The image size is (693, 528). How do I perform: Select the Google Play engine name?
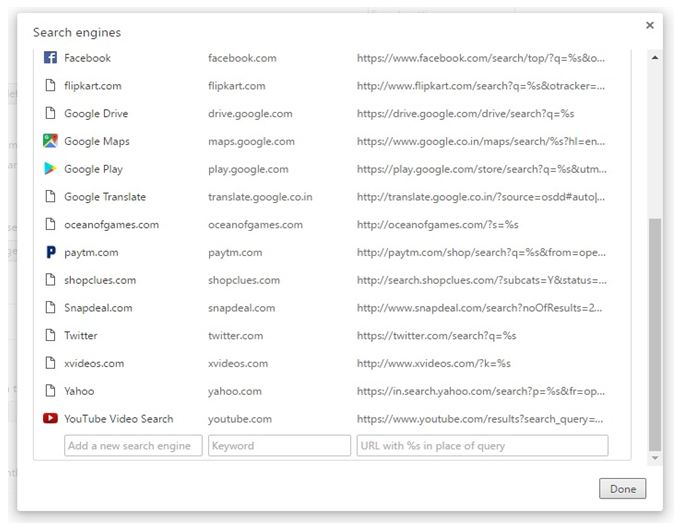tap(93, 169)
